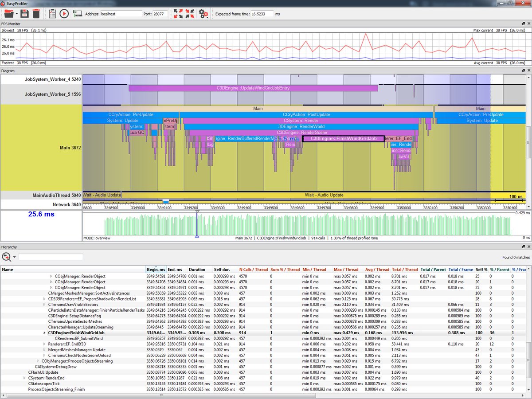Start capture with the red play button
This screenshot has width=532, height=399.
click(x=64, y=14)
